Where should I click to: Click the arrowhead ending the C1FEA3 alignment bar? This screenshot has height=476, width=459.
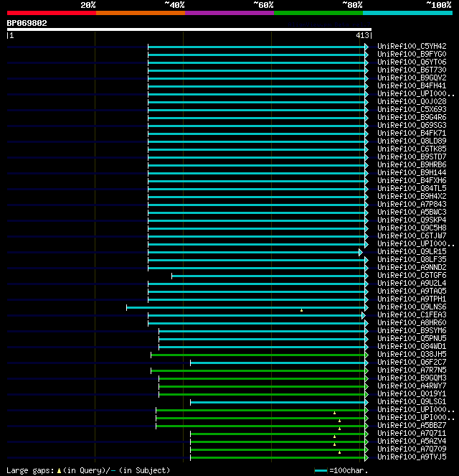pos(364,316)
